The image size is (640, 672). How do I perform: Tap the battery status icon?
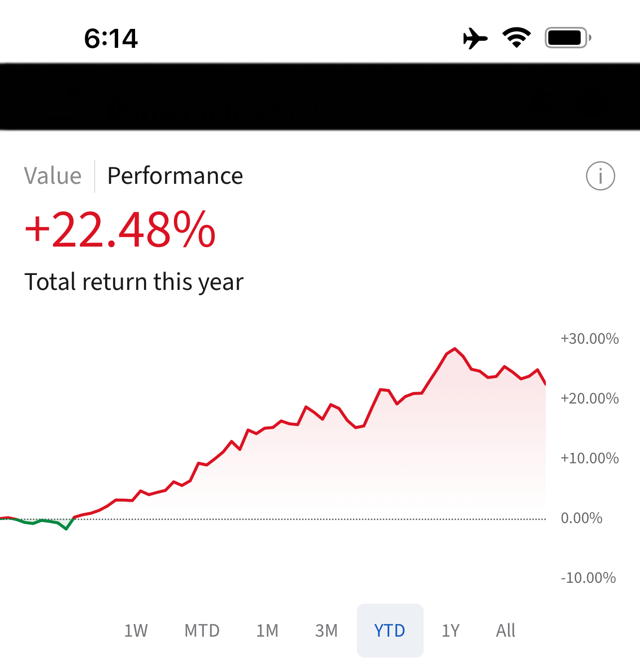point(568,38)
